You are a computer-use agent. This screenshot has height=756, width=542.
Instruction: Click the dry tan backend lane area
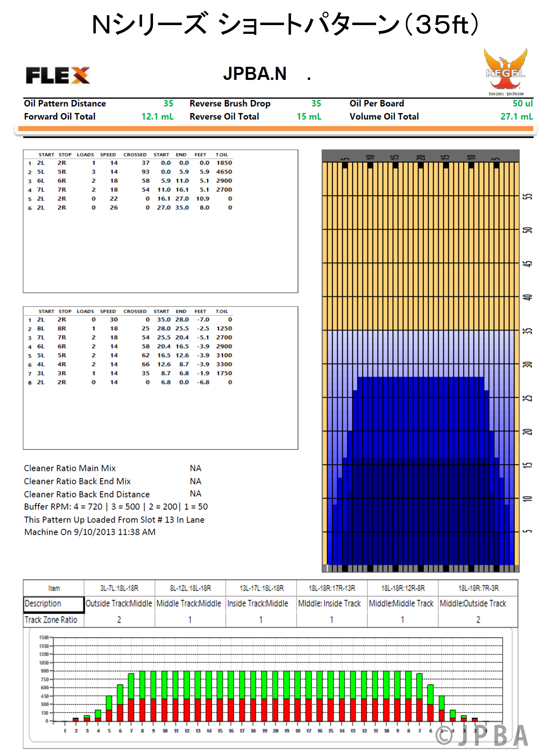421,246
